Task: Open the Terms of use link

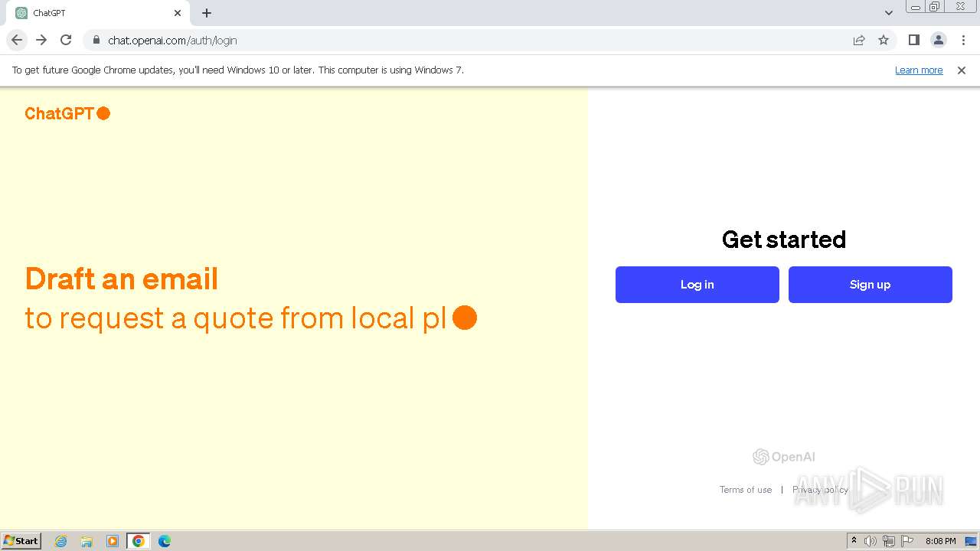Action: (x=746, y=490)
